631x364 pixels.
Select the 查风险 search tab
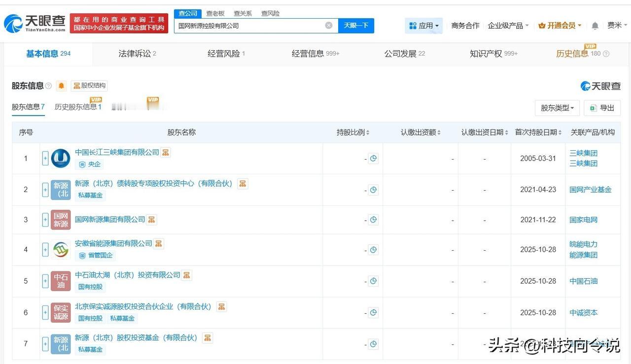[270, 13]
